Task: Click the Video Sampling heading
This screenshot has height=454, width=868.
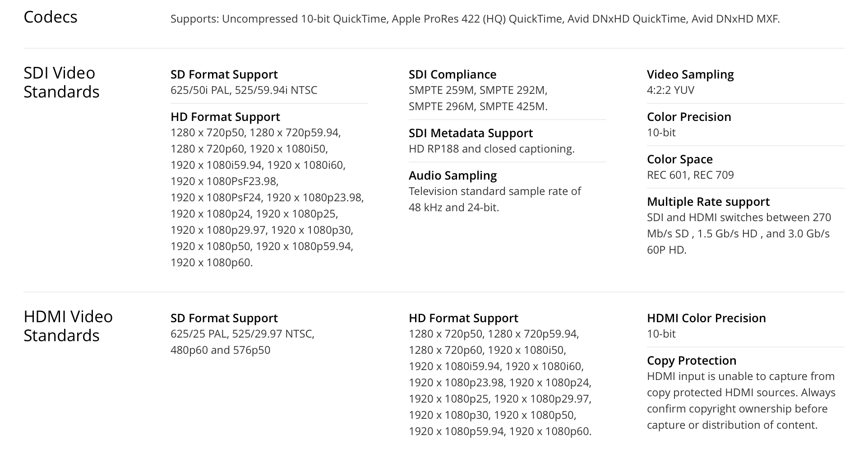Action: pyautogui.click(x=690, y=74)
